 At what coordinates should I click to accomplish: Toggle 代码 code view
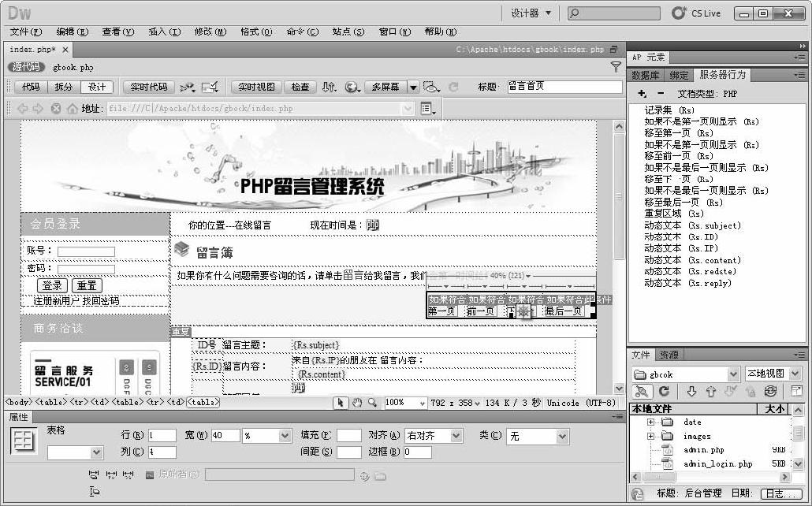point(31,87)
